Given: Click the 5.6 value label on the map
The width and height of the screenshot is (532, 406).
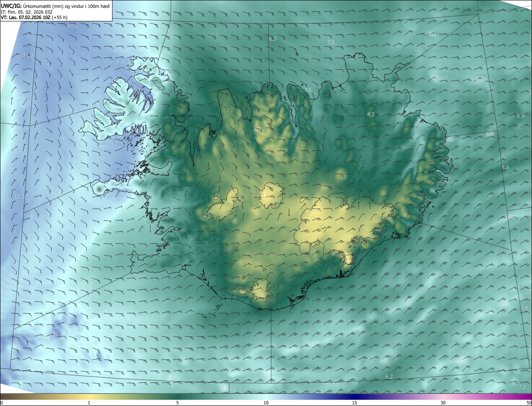Looking at the screenshot, I should [505, 168].
